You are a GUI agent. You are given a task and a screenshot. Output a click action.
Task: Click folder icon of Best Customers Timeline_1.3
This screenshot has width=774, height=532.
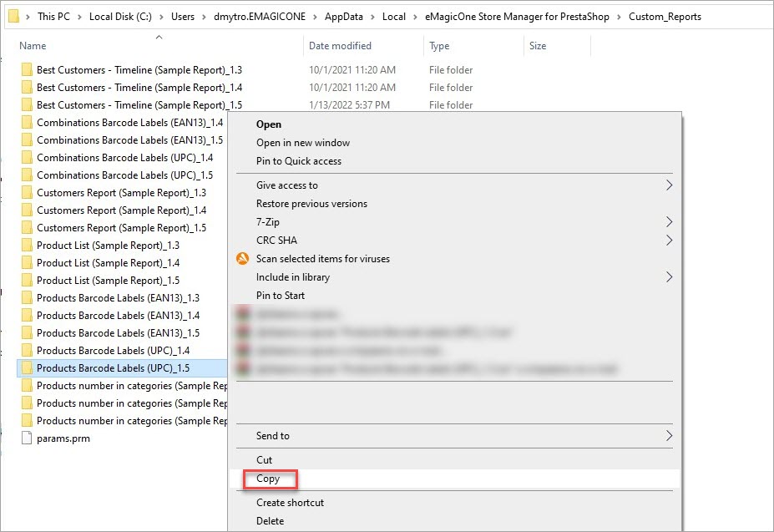tap(27, 69)
